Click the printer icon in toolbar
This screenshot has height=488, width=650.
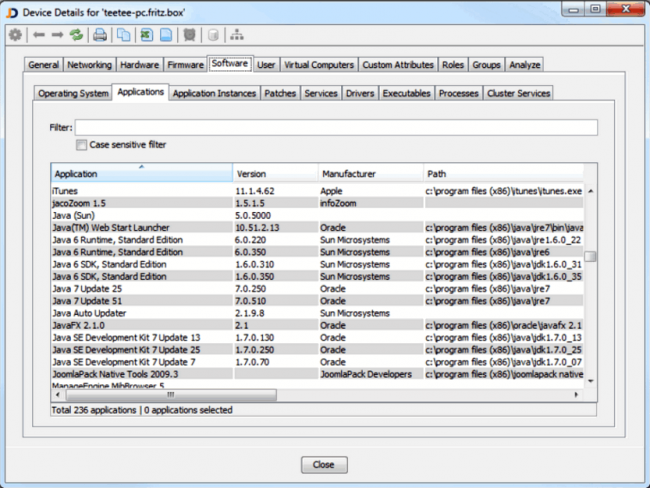pyautogui.click(x=100, y=35)
